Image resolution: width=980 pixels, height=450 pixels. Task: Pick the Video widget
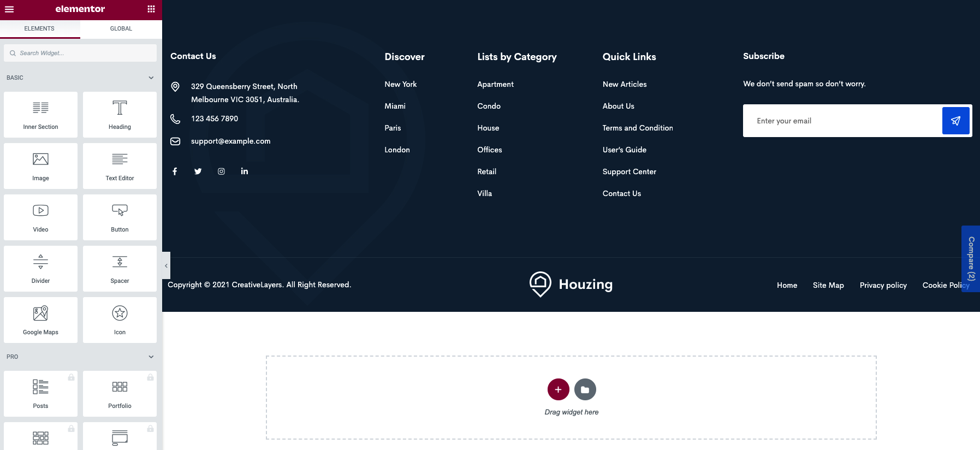coord(40,217)
